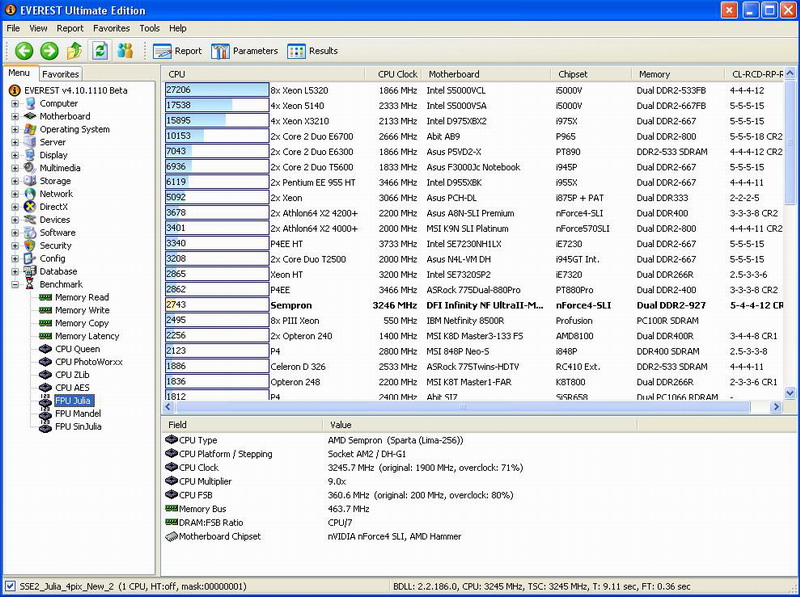Switch to the Favorites tab
This screenshot has width=800, height=597.
pos(60,74)
